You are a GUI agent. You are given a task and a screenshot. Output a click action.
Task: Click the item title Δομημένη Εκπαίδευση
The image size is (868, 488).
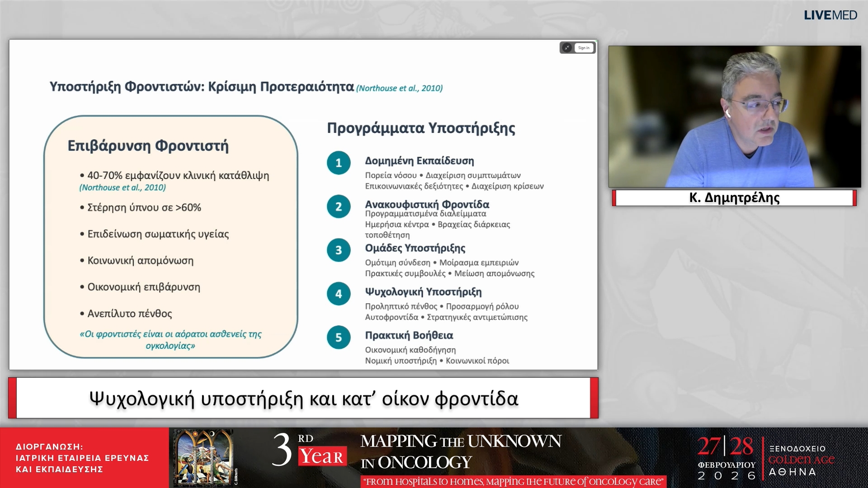point(420,161)
